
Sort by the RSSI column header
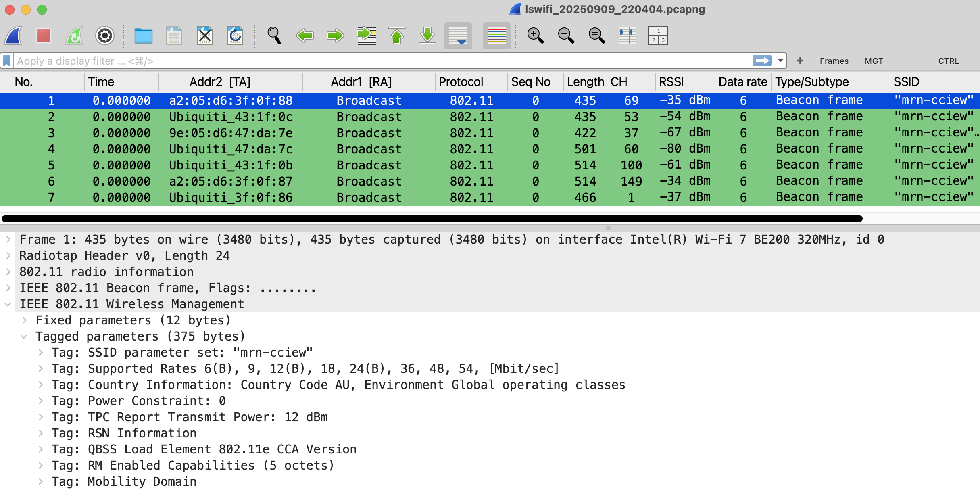click(671, 82)
